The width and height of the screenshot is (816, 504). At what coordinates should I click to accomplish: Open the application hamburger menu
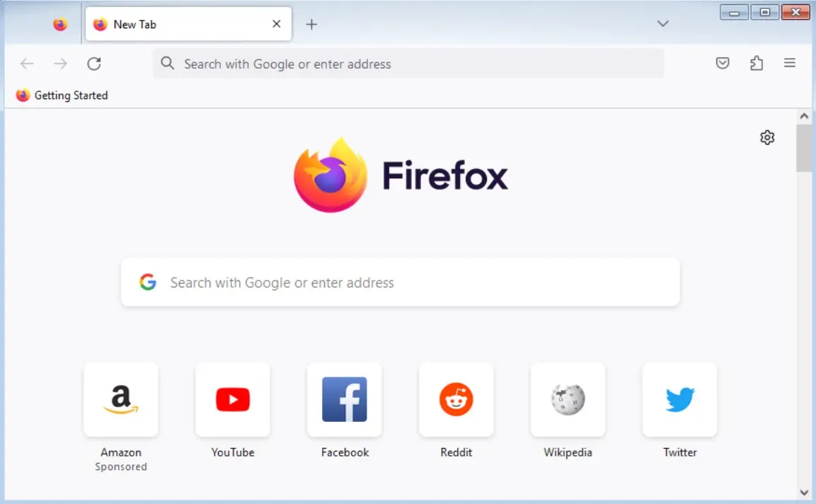790,63
